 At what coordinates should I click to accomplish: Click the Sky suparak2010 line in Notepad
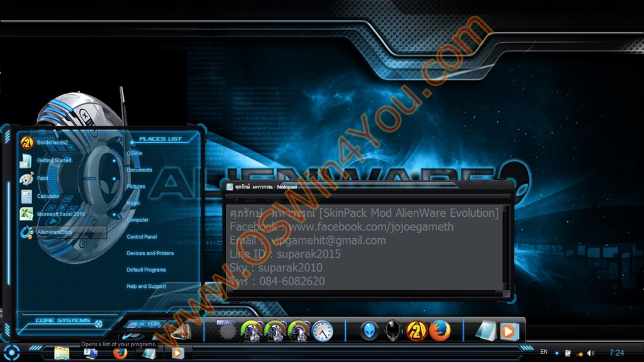click(x=276, y=268)
